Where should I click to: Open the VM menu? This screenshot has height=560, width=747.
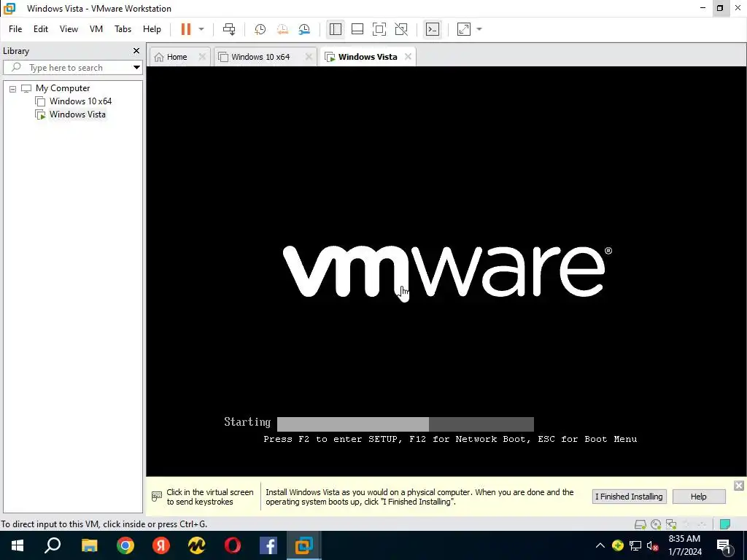(x=96, y=29)
